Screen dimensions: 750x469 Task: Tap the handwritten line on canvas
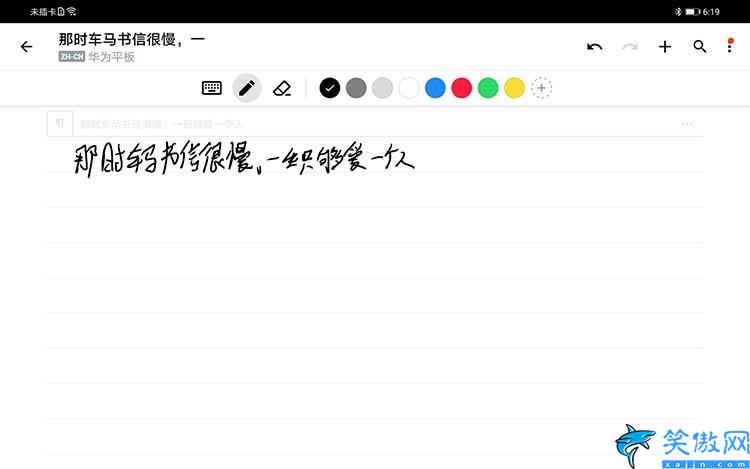(244, 159)
